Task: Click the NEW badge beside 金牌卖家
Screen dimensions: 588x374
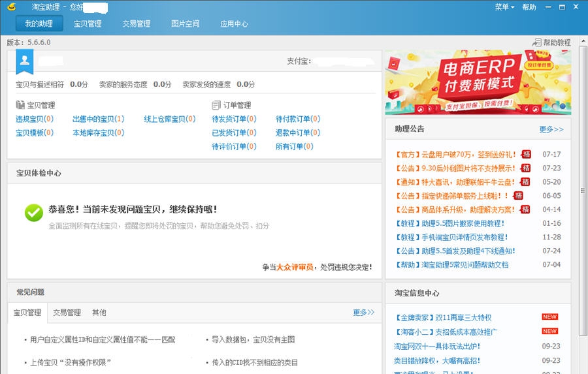Action: click(x=549, y=317)
